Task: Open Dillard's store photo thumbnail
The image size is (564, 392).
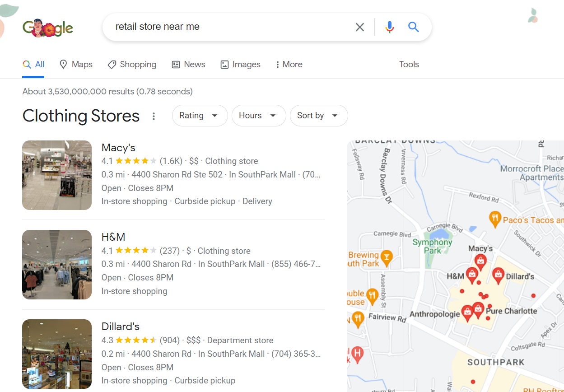Action: pyautogui.click(x=57, y=354)
